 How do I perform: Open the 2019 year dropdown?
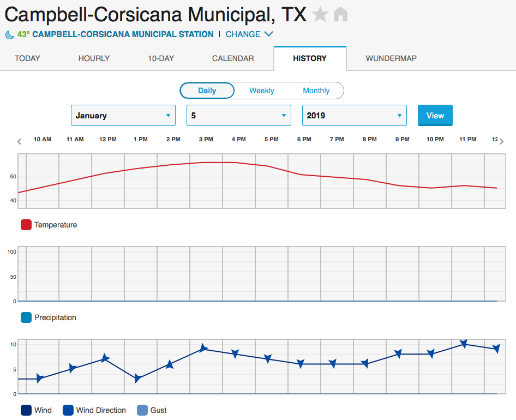point(355,116)
